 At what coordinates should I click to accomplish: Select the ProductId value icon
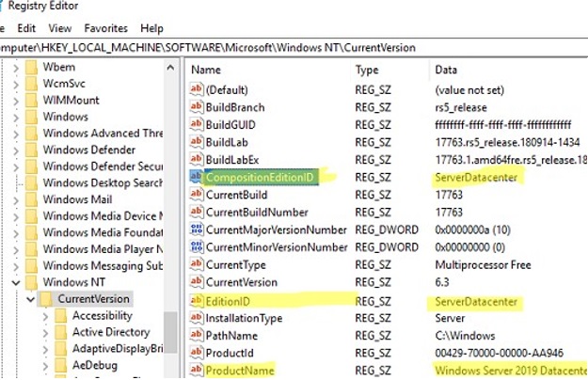pyautogui.click(x=197, y=353)
